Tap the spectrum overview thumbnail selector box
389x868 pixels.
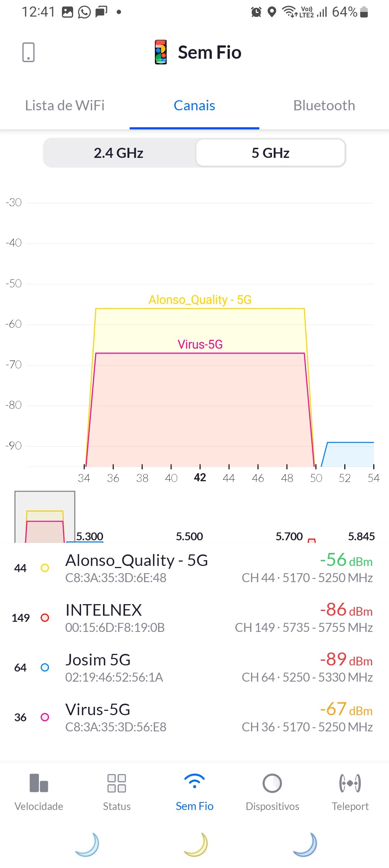click(x=45, y=517)
